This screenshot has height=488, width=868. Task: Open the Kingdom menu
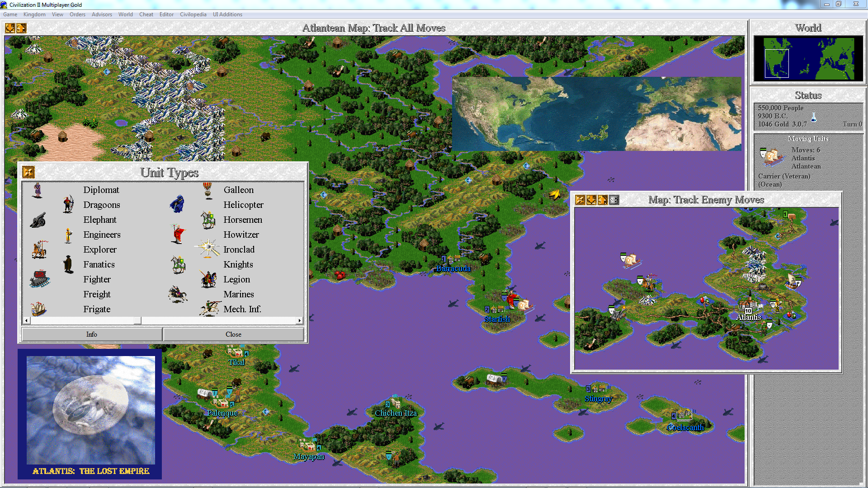click(34, 14)
